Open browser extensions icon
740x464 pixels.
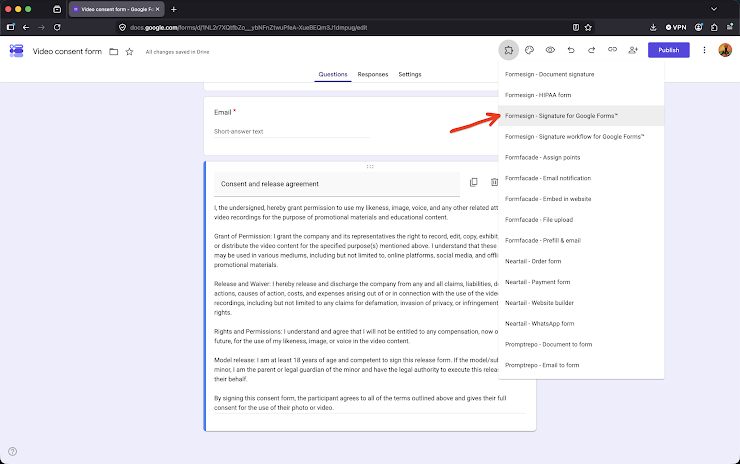[714, 27]
